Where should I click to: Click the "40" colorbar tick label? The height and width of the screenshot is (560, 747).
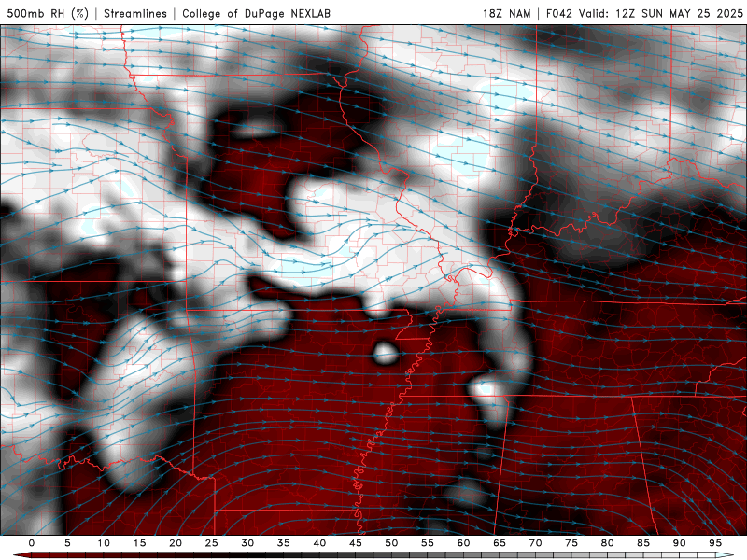pyautogui.click(x=319, y=543)
